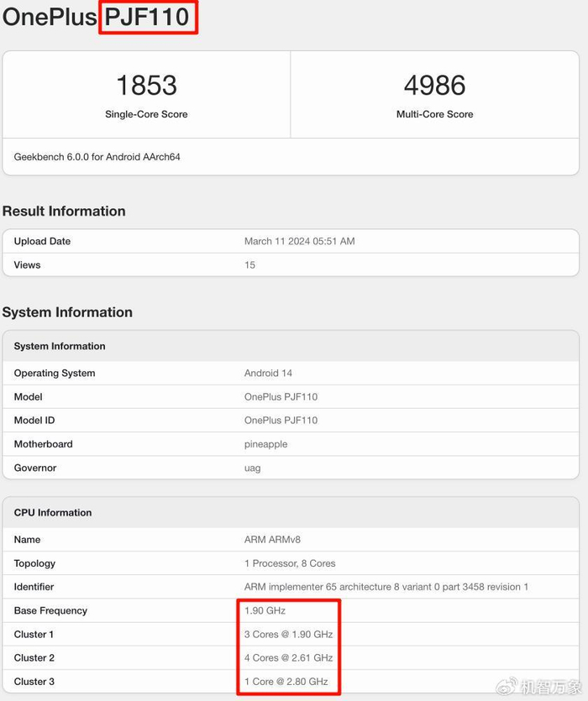Viewport: 588px width, 701px height.
Task: Click the Result Information heading
Action: [64, 211]
